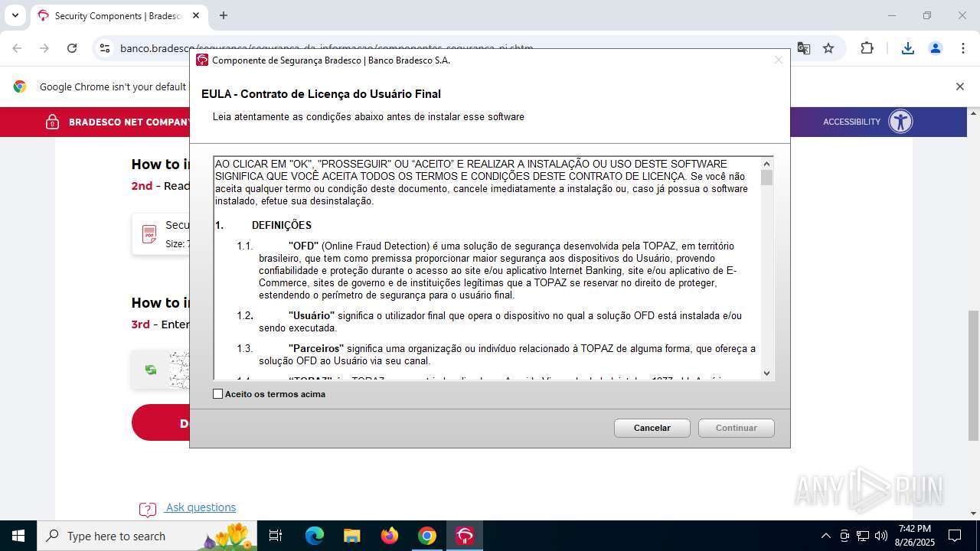Click the 'EULA - Contrato de Licença' heading
Viewport: 980px width, 551px height.
[x=321, y=94]
